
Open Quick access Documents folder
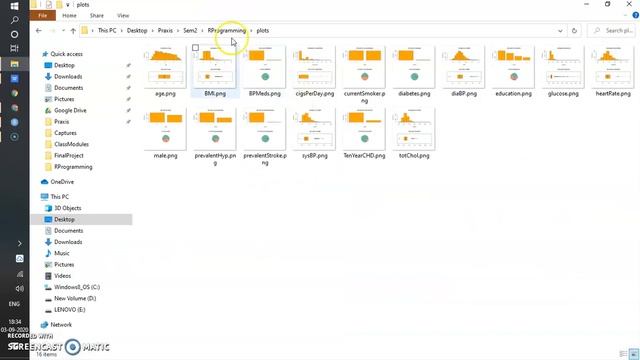pos(69,88)
